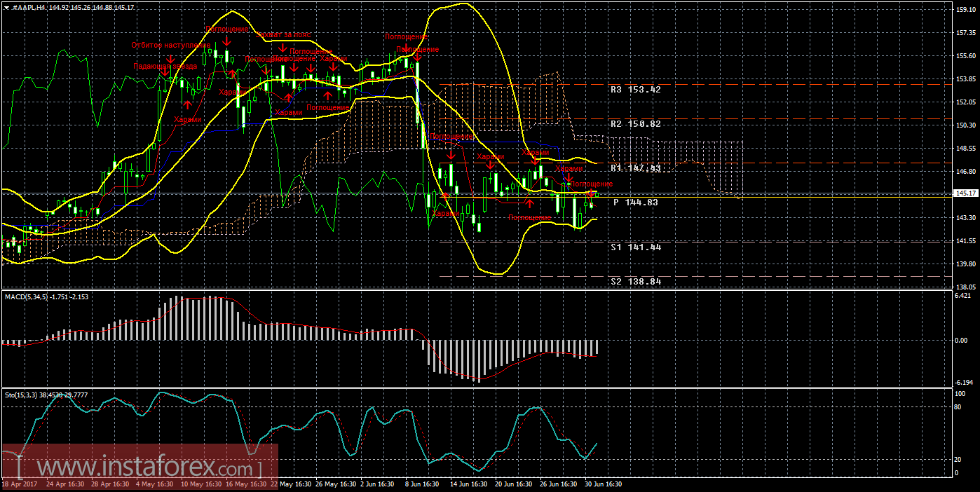This screenshot has width=980, height=492.
Task: Click the -6.194 MACD scale value
Action: 965,383
